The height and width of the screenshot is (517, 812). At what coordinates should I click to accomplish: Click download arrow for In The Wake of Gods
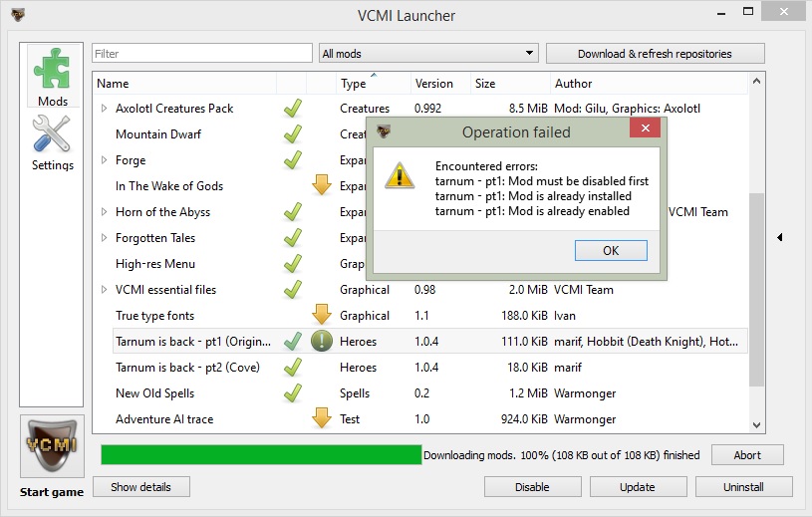click(321, 185)
